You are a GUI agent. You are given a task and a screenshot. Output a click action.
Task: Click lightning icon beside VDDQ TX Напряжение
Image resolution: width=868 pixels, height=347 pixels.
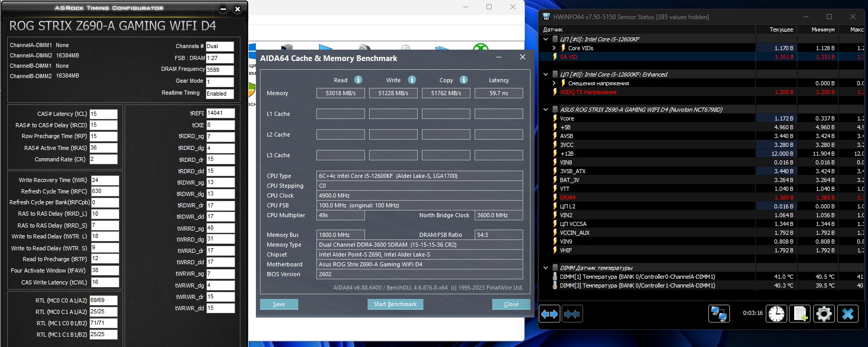[x=555, y=92]
